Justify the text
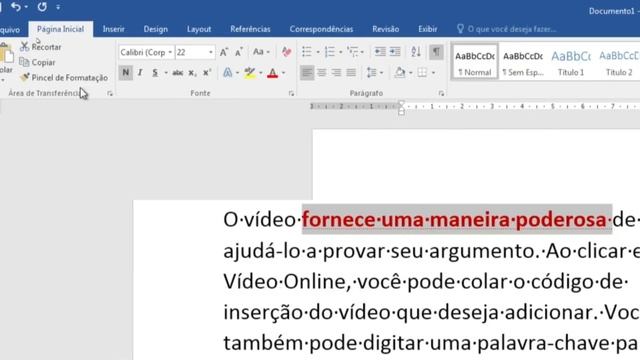The image size is (640, 360). tap(351, 73)
